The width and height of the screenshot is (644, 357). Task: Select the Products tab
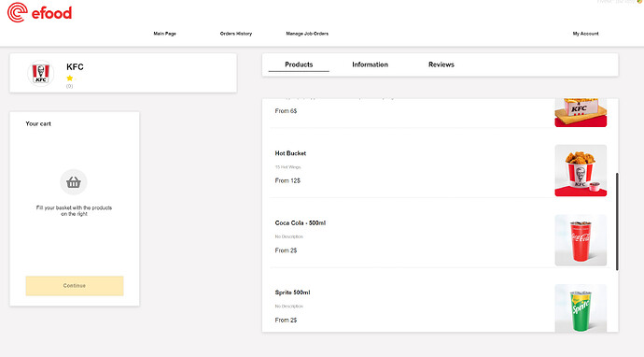tap(299, 64)
